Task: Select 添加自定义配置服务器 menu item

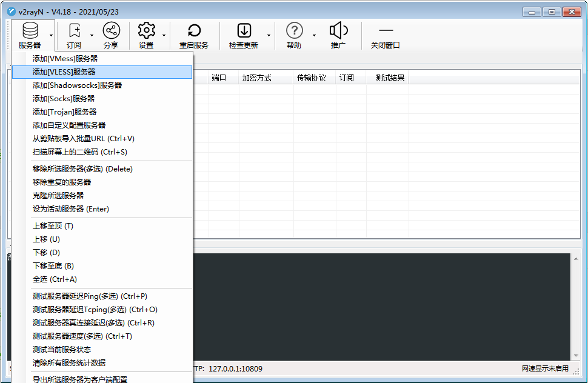Action: coord(102,125)
